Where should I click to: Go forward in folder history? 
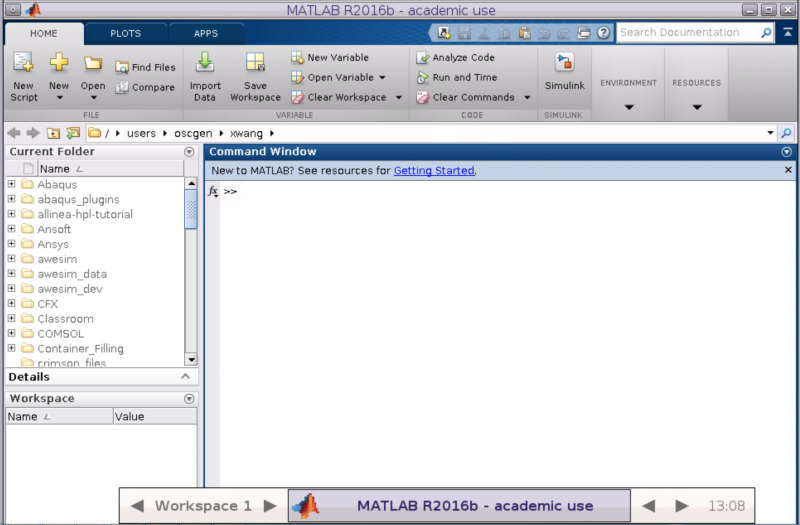33,133
